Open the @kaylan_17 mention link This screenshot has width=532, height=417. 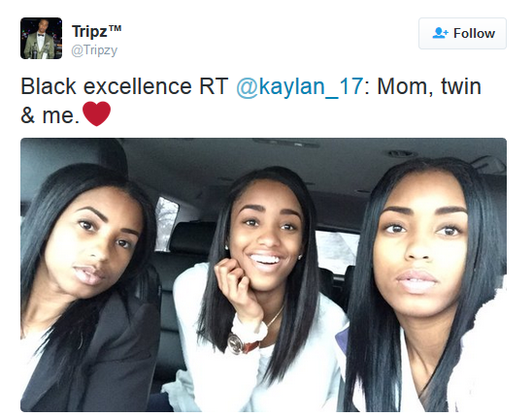pyautogui.click(x=300, y=86)
